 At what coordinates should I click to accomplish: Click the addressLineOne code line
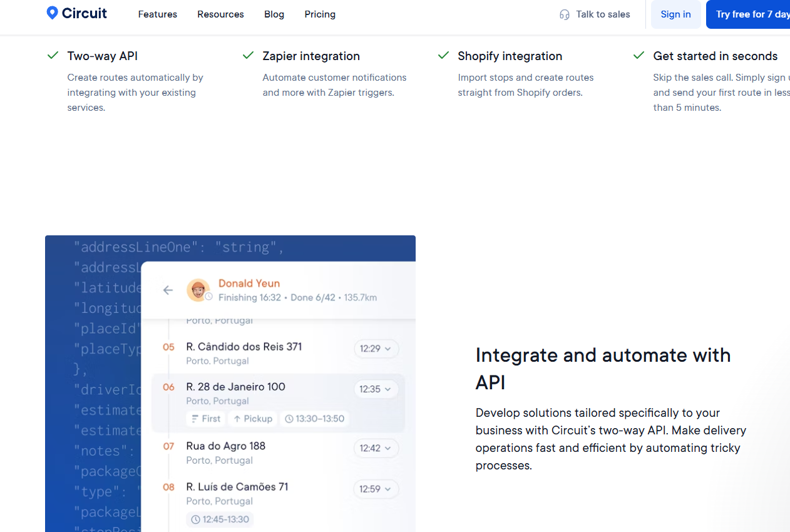179,247
